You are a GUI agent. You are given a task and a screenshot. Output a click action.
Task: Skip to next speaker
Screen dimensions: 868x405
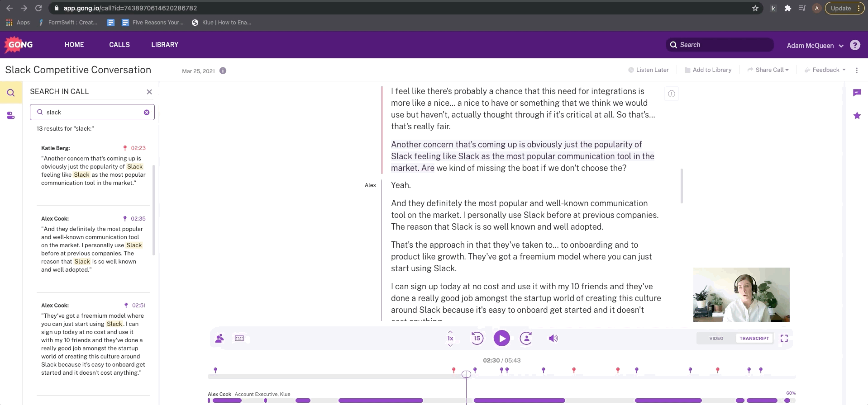pos(526,338)
